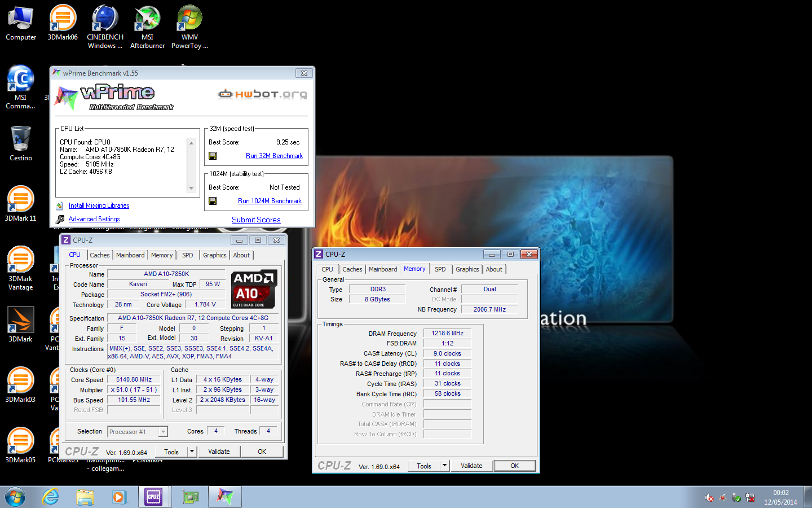Open the 3DMark Vantage desktop shortcut
The image size is (812, 508).
(x=21, y=268)
